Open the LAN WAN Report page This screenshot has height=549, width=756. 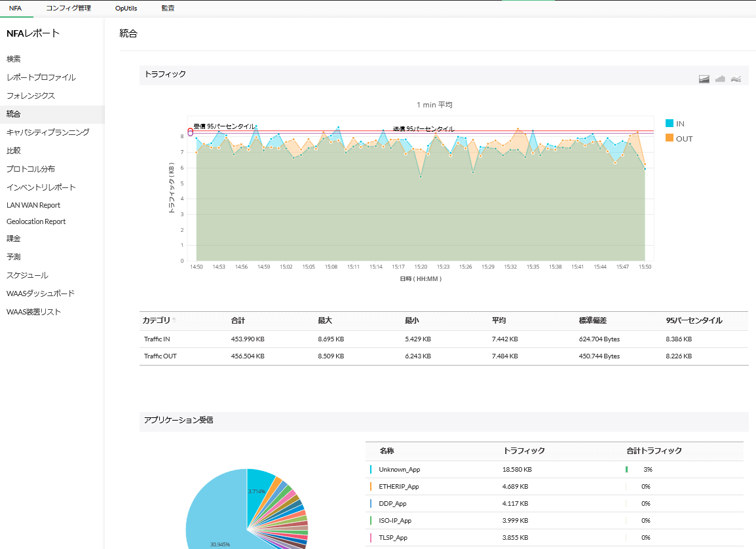coord(33,205)
